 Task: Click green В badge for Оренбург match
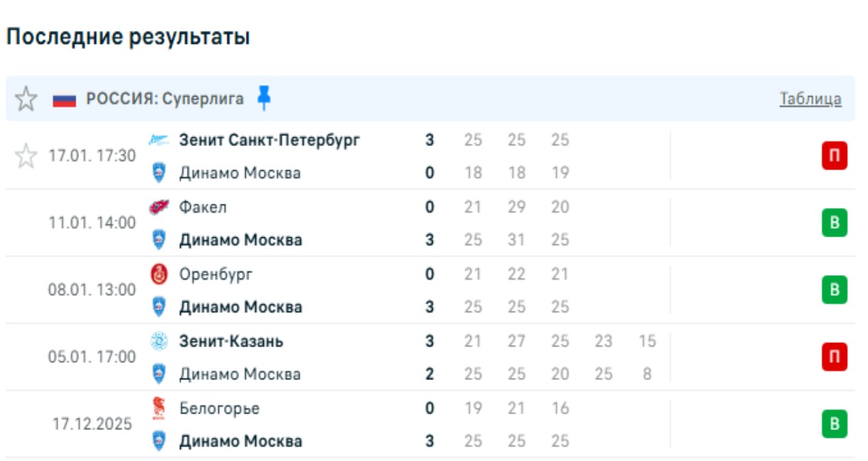(x=834, y=290)
